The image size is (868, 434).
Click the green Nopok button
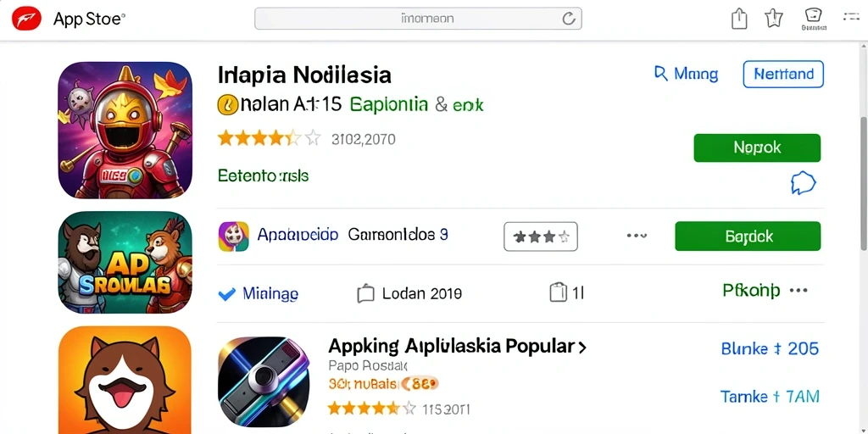[757, 147]
